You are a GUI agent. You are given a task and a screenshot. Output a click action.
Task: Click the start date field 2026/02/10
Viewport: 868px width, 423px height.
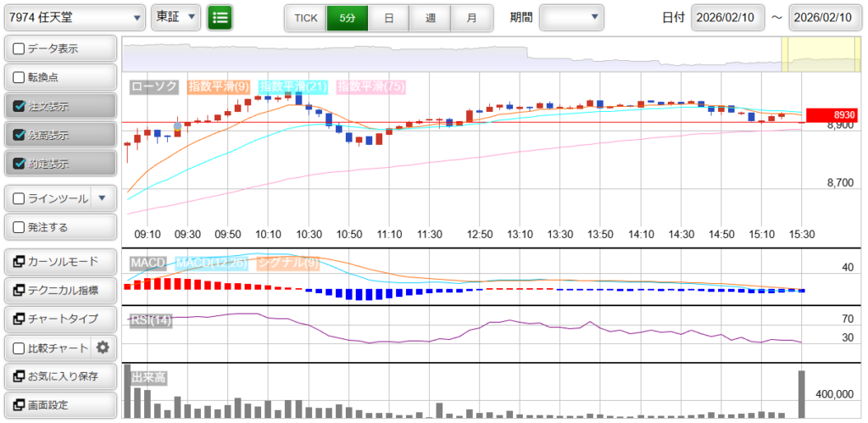point(727,18)
